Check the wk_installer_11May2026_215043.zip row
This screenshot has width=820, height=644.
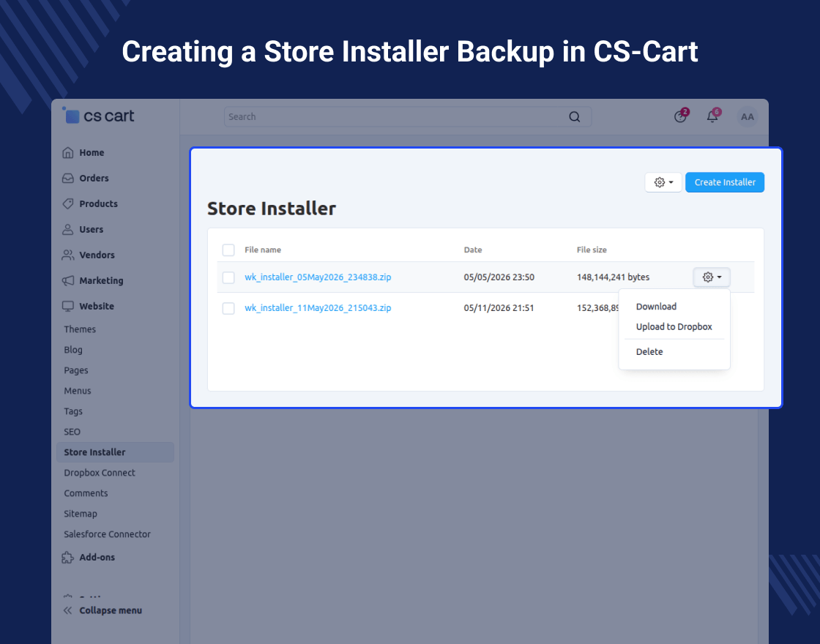(x=228, y=308)
